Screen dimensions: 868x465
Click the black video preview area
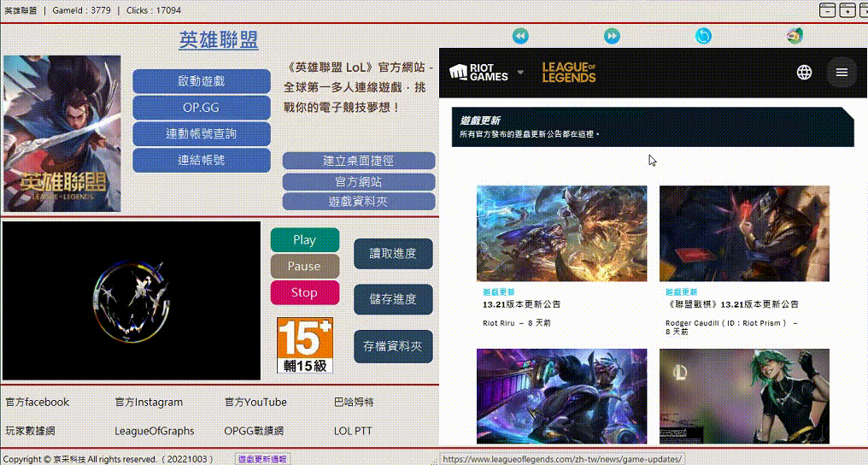(x=132, y=301)
